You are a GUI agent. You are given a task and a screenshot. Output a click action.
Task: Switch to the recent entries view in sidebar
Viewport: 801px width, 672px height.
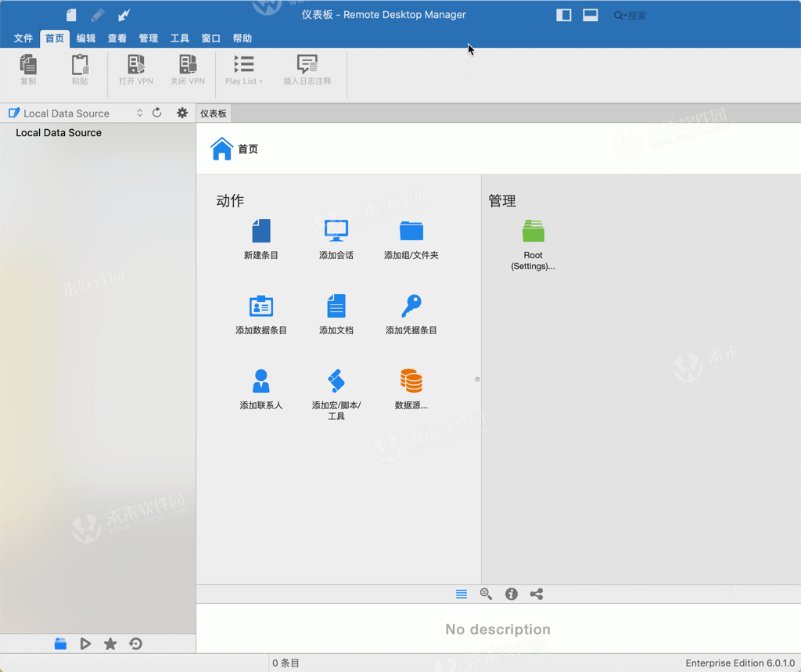click(135, 644)
